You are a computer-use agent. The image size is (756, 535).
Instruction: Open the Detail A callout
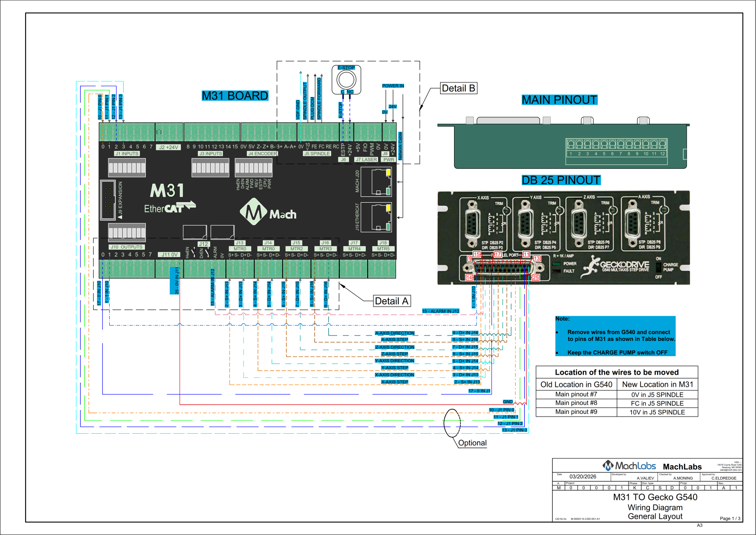point(391,300)
